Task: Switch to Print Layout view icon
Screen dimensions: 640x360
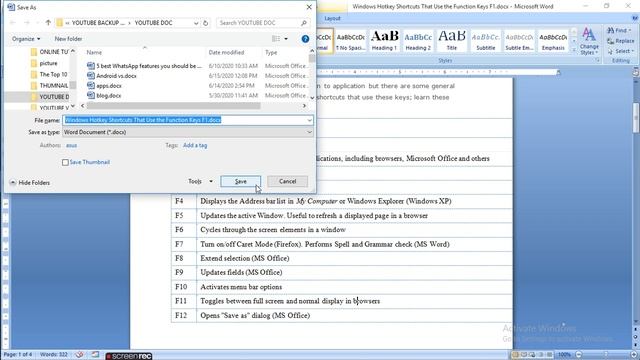Action: (515, 355)
